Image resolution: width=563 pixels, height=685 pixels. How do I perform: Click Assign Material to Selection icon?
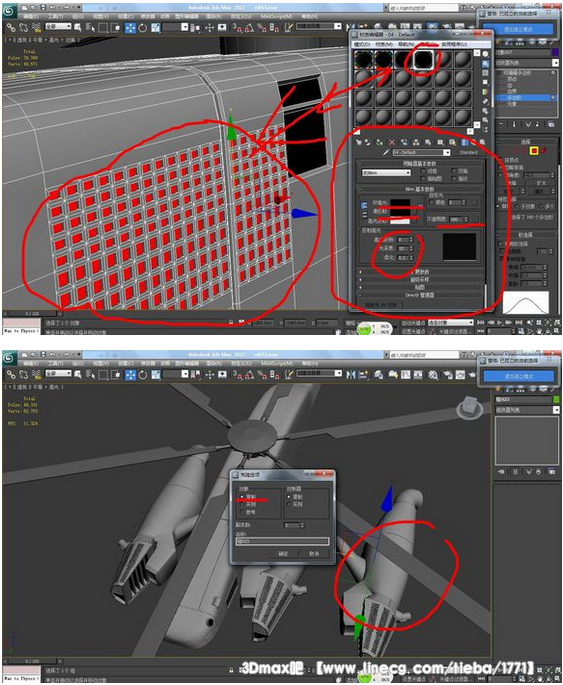tap(380, 142)
